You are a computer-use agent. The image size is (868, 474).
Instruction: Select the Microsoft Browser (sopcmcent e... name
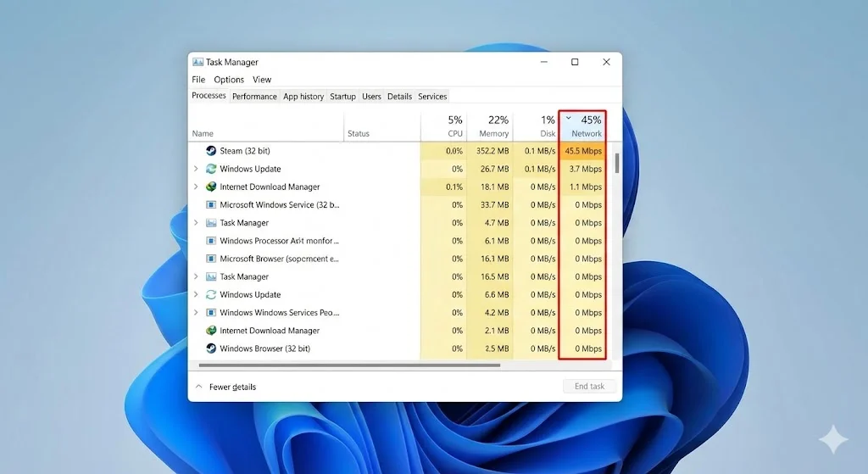click(x=279, y=259)
